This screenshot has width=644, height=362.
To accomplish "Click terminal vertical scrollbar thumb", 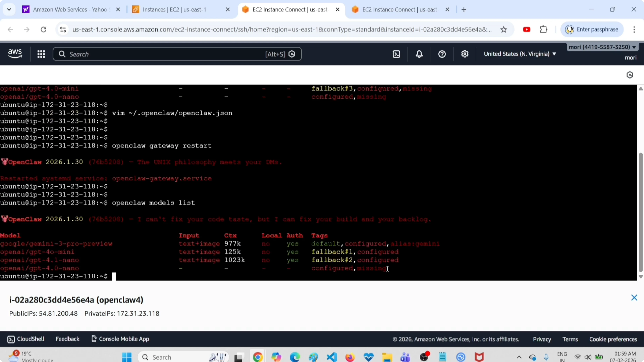I will pyautogui.click(x=640, y=212).
